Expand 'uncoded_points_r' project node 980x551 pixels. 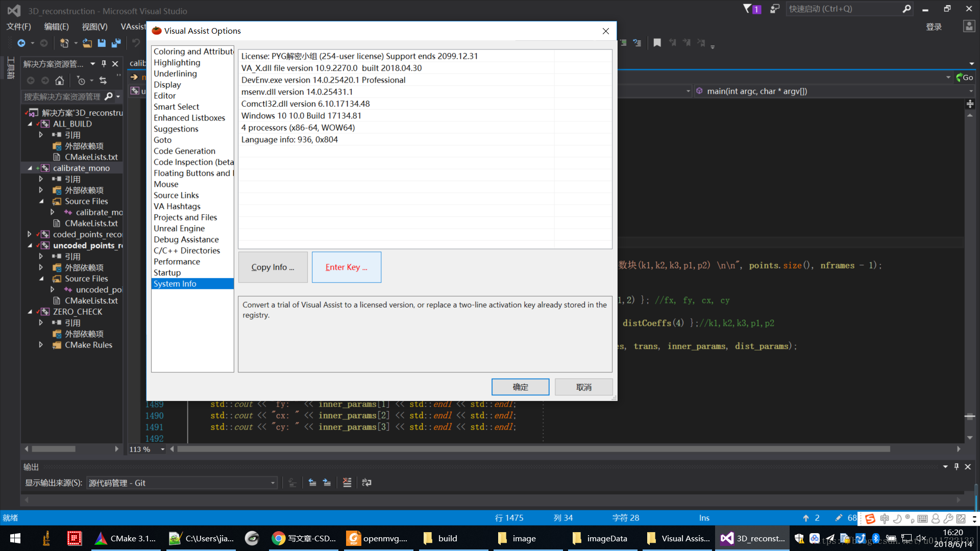pos(30,245)
